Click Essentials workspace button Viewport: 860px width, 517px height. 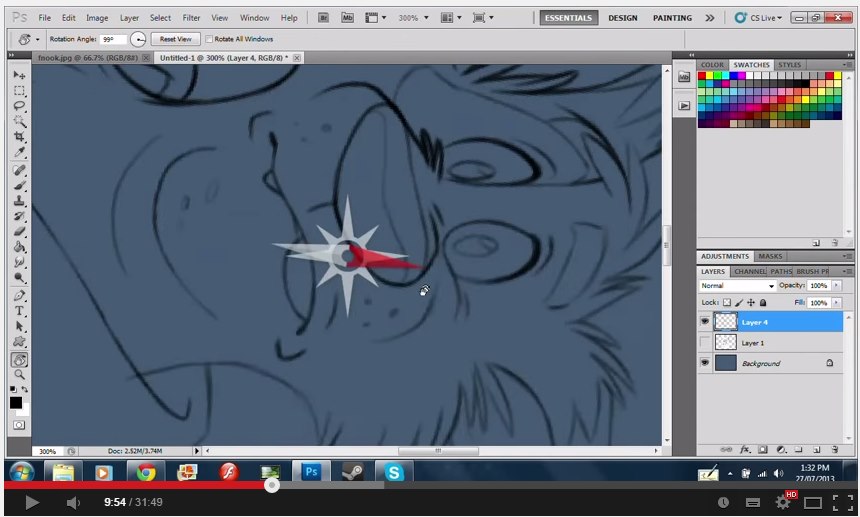pyautogui.click(x=568, y=18)
